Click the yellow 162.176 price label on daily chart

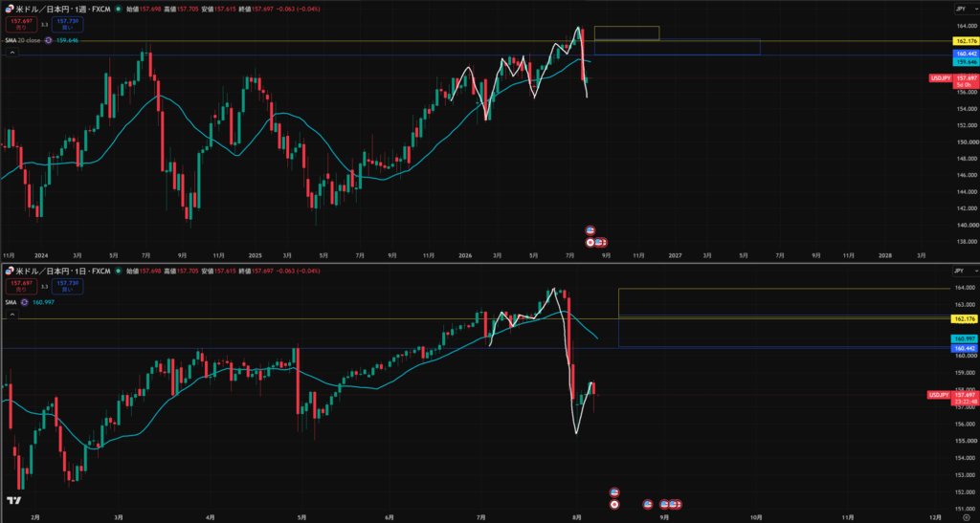click(967, 319)
